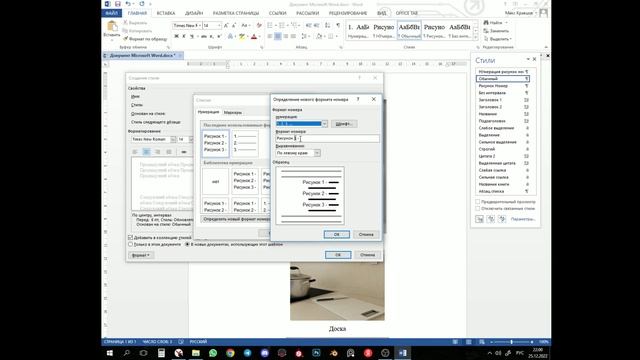Click 'Определить новый формат номера' button
Screen dimensions: 640x360
(236, 219)
